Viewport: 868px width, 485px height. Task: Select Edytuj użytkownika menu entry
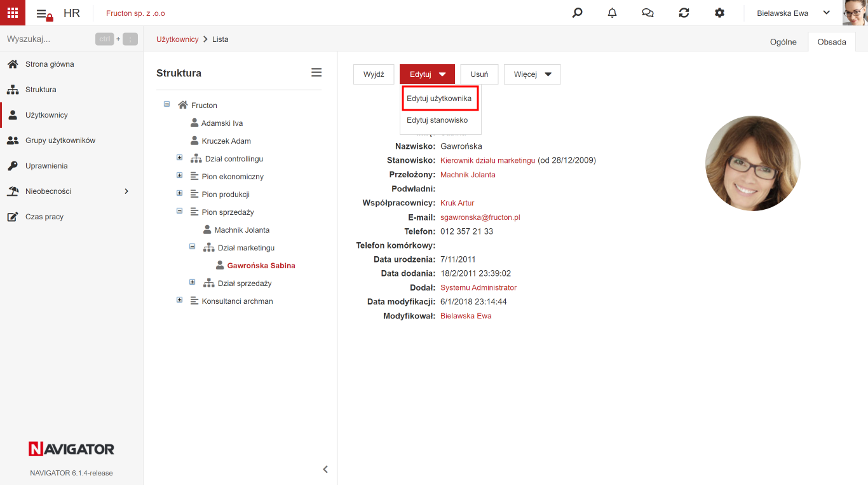point(439,99)
